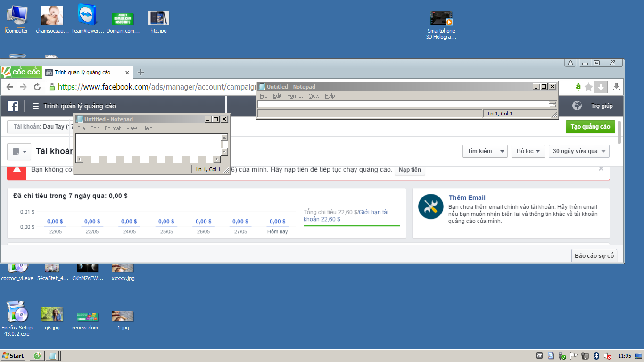Click the Thêm Email tools icon

pyautogui.click(x=430, y=206)
